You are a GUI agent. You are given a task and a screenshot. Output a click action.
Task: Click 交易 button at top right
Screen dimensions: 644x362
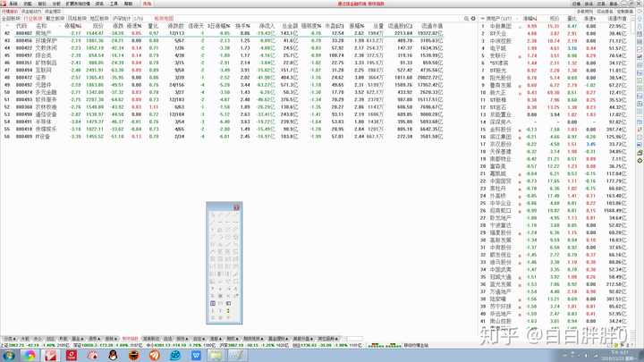(x=601, y=4)
